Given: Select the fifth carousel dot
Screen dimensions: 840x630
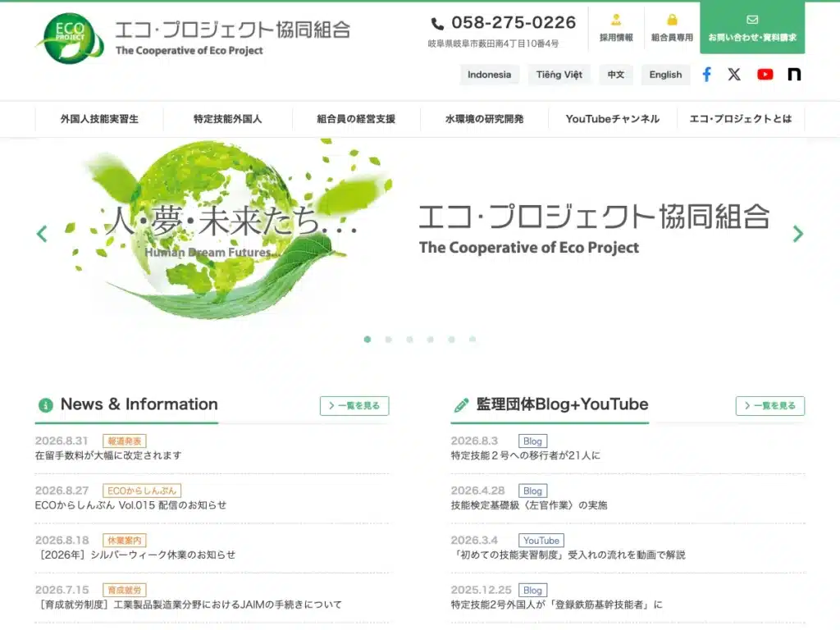Looking at the screenshot, I should 452,339.
